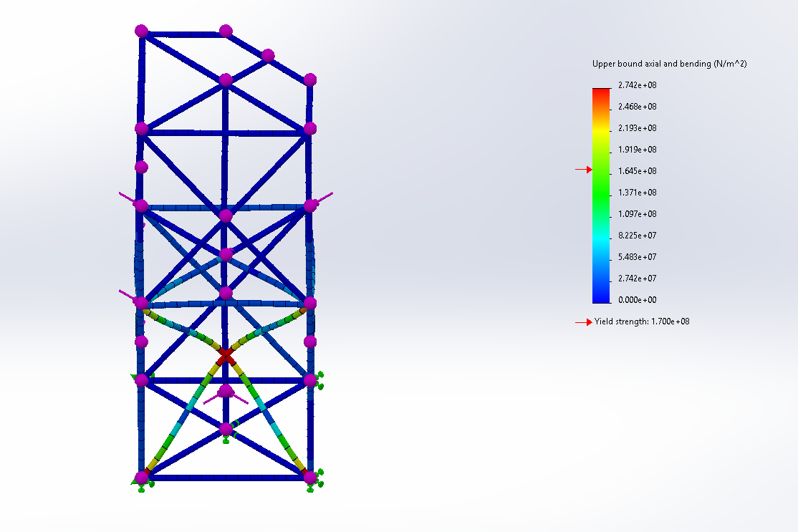This screenshot has width=798, height=532.
Task: Select the topmost horizontal beam of the truss
Action: 183,34
